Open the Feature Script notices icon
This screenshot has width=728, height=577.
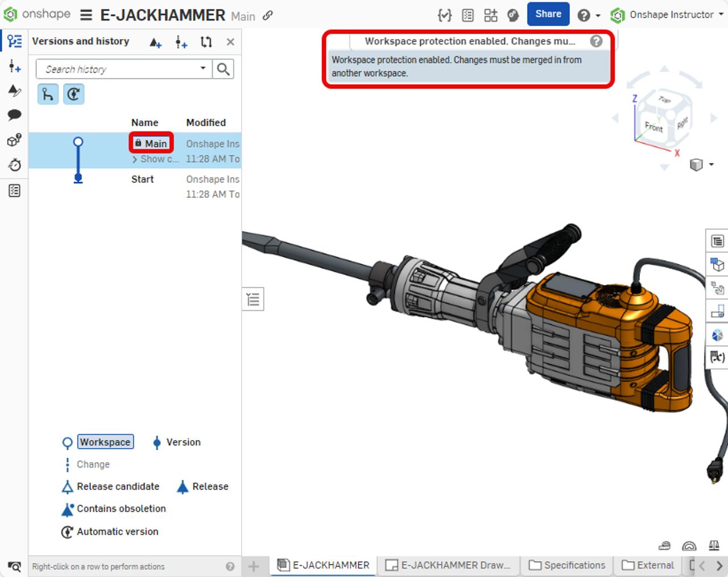tap(444, 15)
